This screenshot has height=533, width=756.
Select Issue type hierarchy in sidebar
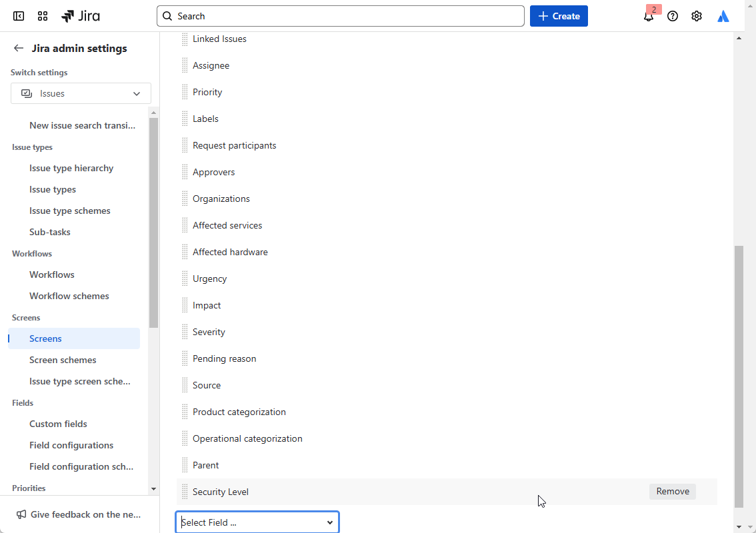coord(71,167)
